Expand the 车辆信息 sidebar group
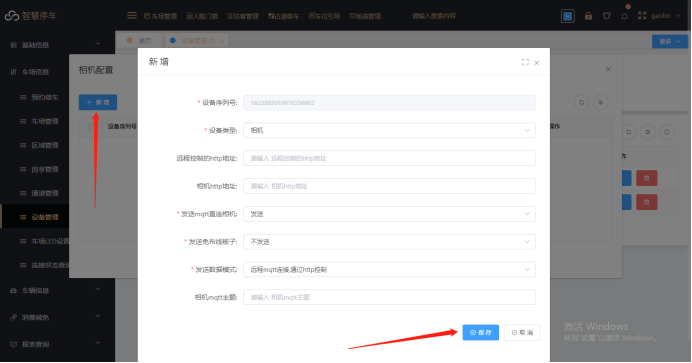Screen dimensions: 692x363 (x=55, y=290)
